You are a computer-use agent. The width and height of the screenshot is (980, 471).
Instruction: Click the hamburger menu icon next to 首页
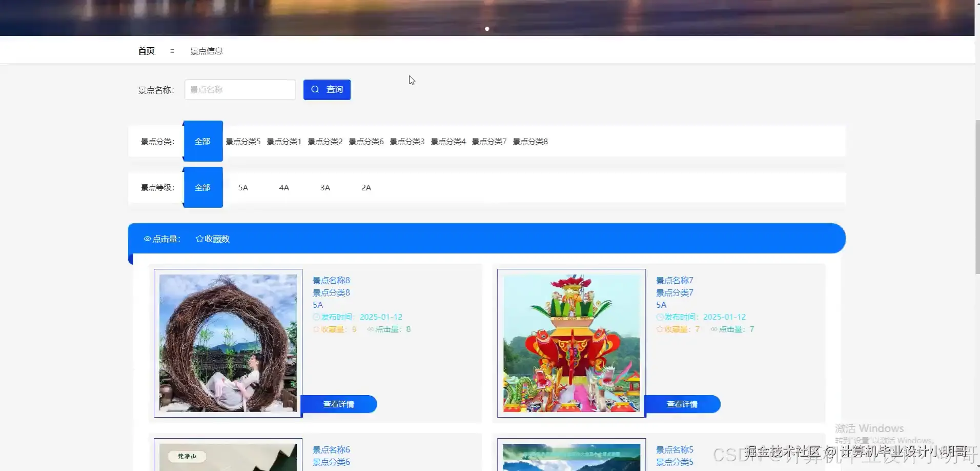(x=172, y=51)
